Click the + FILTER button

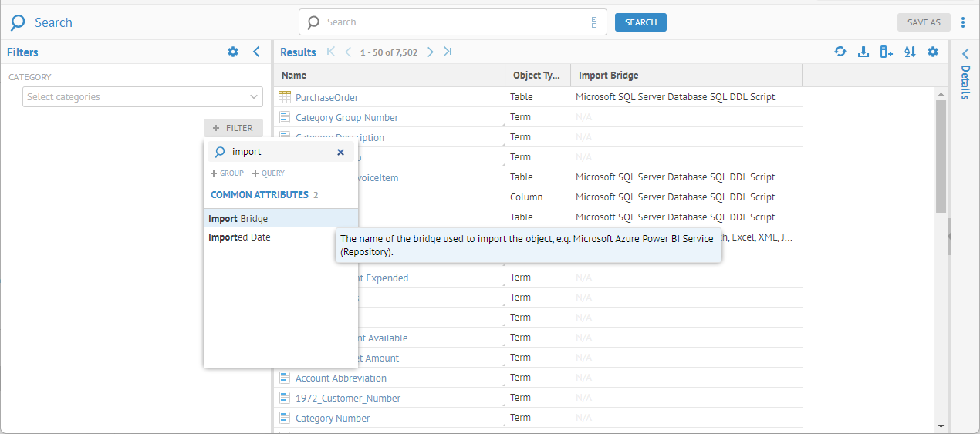point(233,128)
